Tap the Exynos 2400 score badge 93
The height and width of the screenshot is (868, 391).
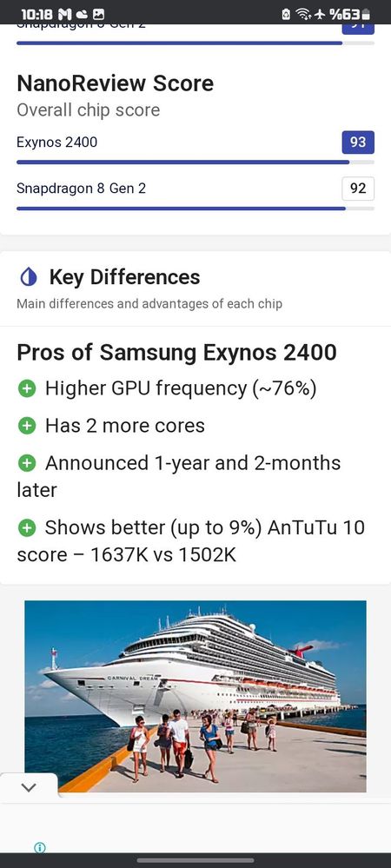tap(358, 142)
